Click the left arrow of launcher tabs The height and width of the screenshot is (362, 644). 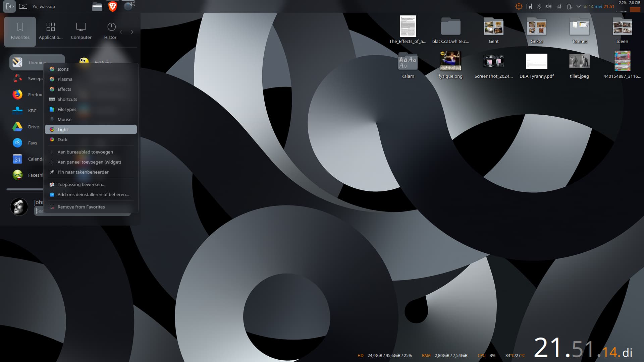coord(121,32)
